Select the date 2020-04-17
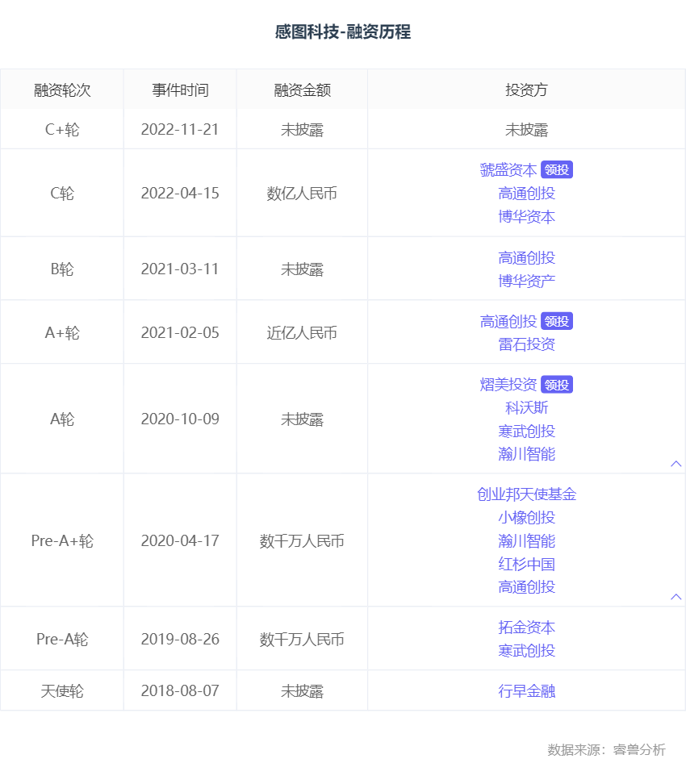 coord(180,540)
